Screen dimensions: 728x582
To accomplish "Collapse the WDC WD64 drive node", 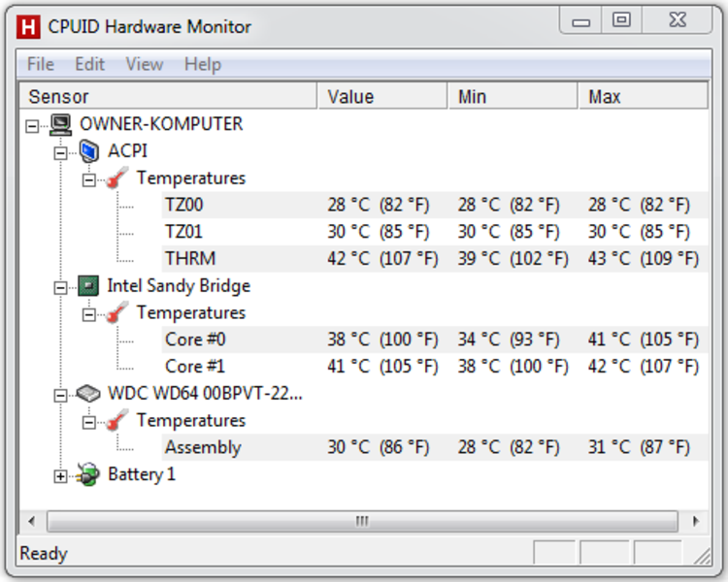I will click(60, 396).
